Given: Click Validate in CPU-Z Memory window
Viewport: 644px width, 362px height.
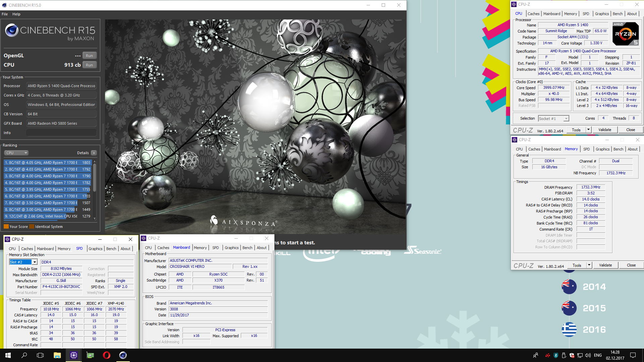Looking at the screenshot, I should (605, 265).
